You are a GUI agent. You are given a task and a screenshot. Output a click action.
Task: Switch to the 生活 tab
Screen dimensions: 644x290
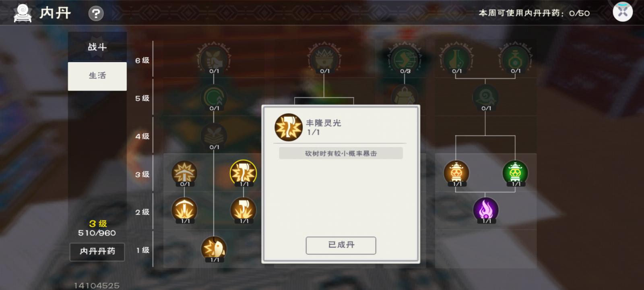click(x=97, y=76)
